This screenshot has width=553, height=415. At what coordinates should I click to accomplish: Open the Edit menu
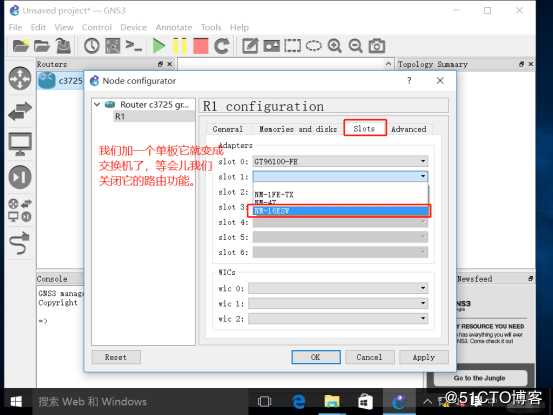coord(38,27)
